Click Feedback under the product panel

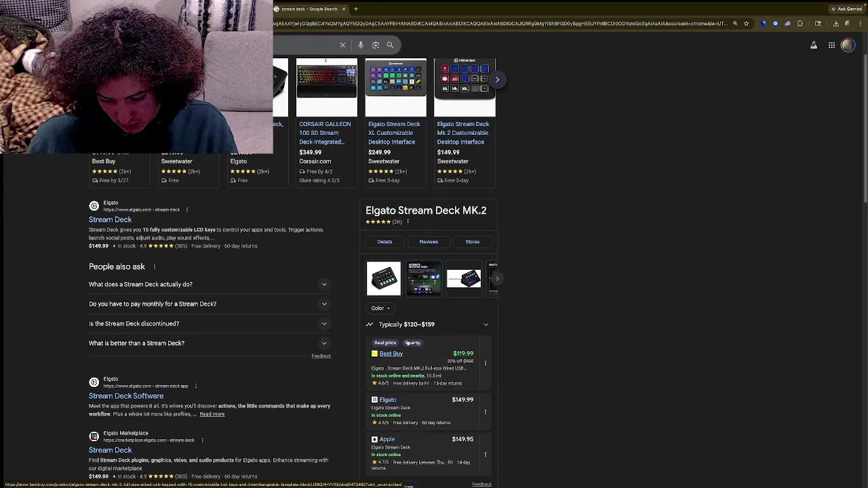[481, 484]
